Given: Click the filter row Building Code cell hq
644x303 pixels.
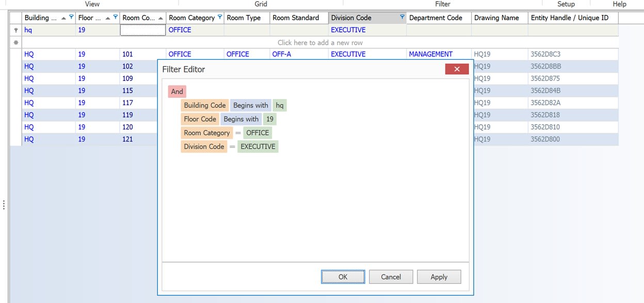Looking at the screenshot, I should (x=49, y=30).
